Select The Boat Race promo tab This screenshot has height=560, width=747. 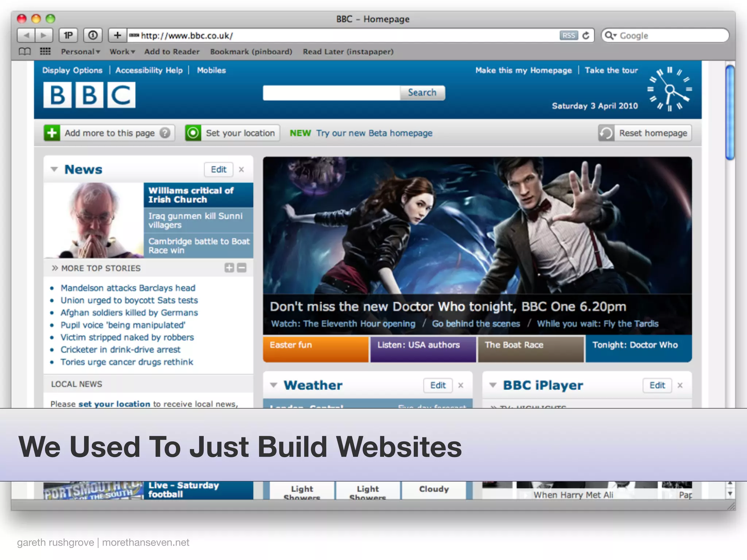[531, 349]
